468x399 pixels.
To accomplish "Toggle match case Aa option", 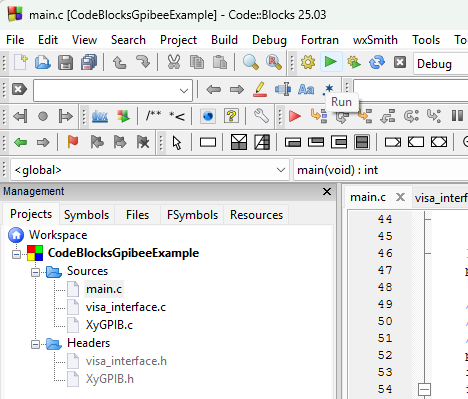I will [306, 89].
